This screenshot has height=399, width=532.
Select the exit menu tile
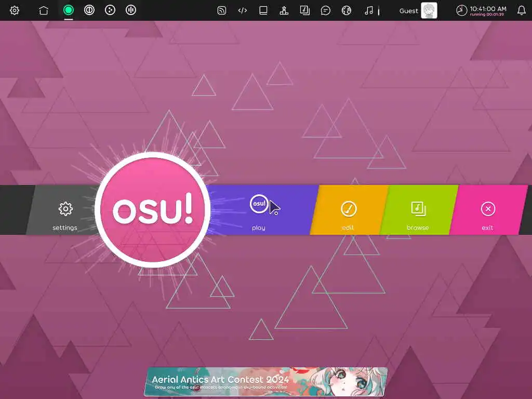click(488, 210)
